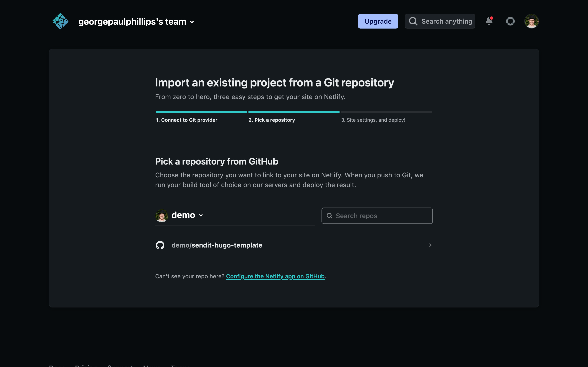Click GitHub icon beside sendit-hugo-template

pos(160,245)
